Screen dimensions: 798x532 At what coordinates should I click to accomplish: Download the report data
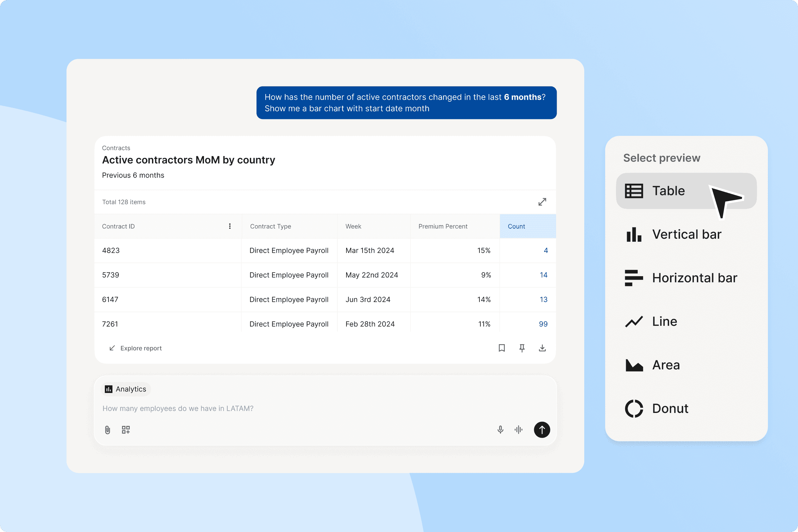(x=542, y=348)
